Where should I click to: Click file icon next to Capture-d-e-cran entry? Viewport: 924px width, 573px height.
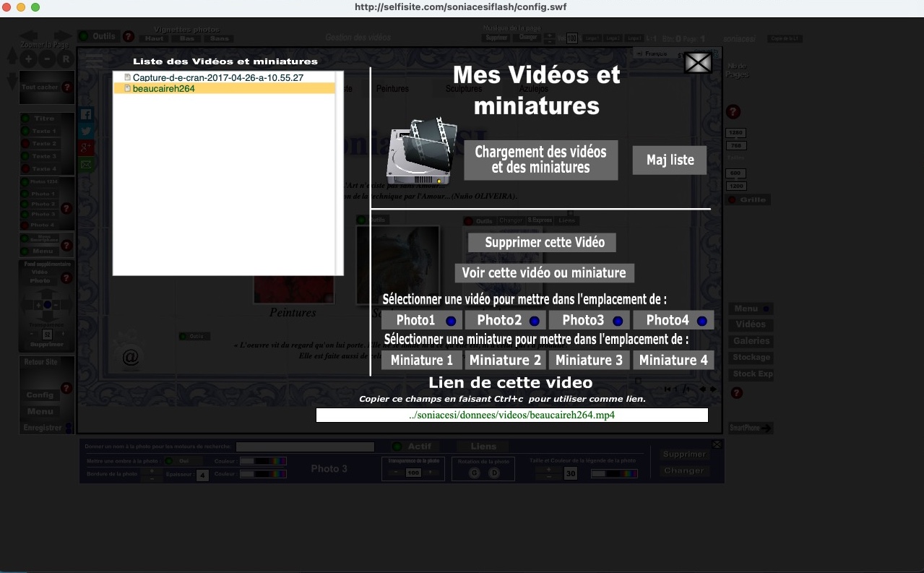128,77
